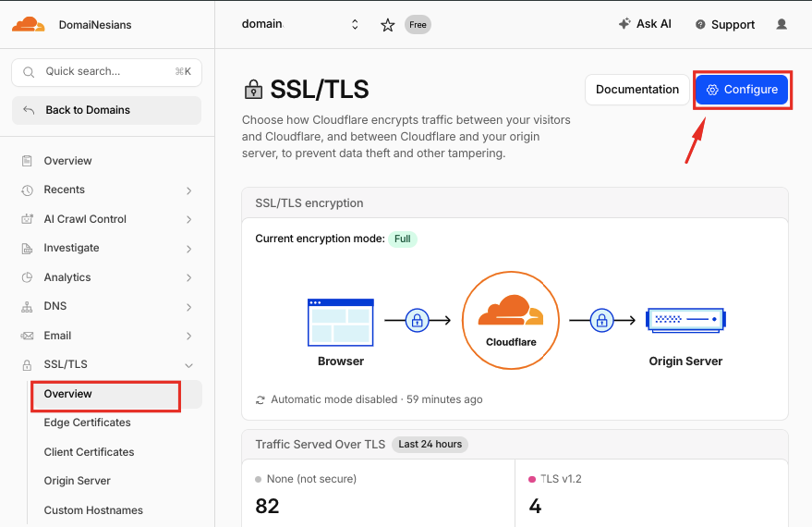Open Support menu

point(725,24)
